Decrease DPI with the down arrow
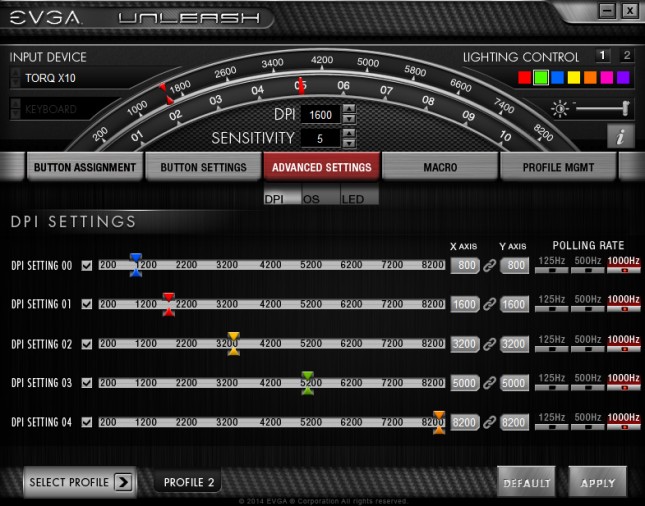Image resolution: width=645 pixels, height=506 pixels. click(349, 119)
